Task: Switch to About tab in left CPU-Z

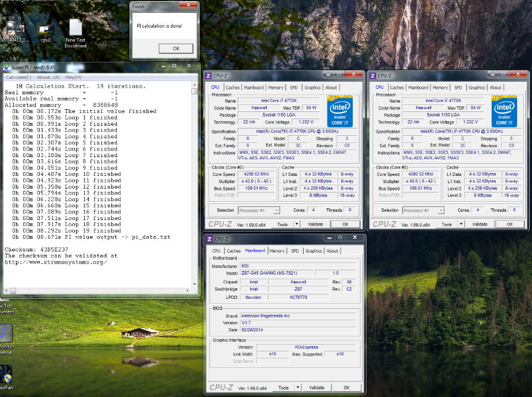Action: (331, 88)
